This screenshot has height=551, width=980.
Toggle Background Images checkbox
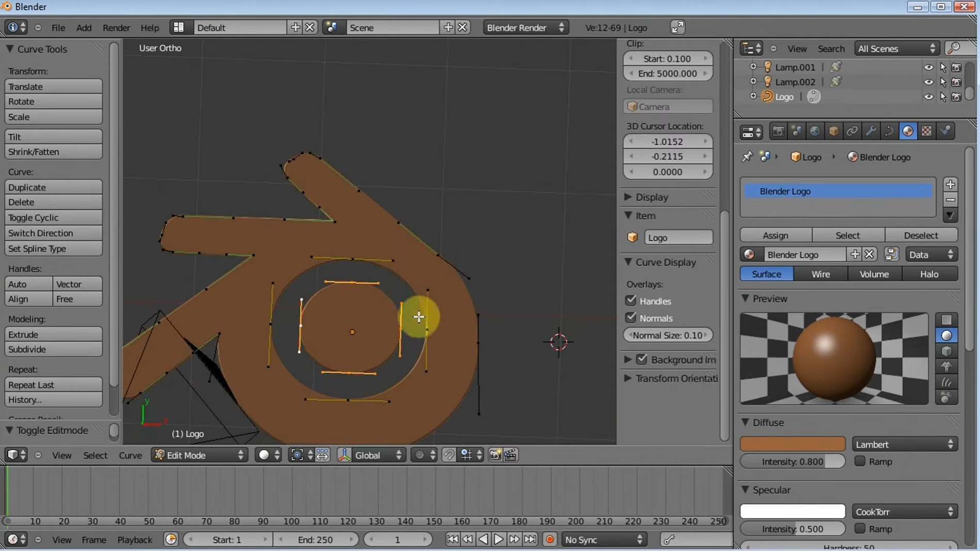(642, 359)
